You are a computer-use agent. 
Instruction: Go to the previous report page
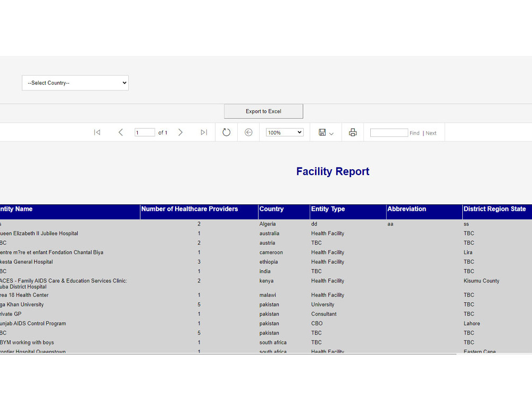point(121,132)
